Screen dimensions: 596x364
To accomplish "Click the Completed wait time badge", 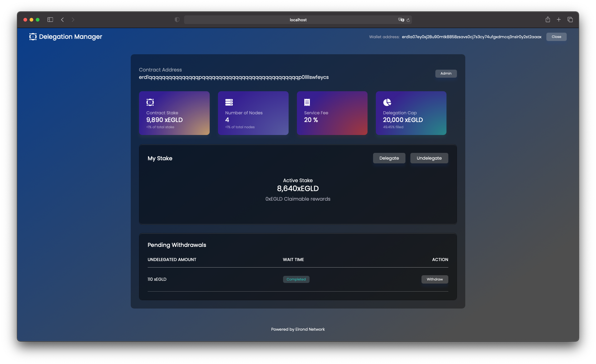I will pos(296,279).
